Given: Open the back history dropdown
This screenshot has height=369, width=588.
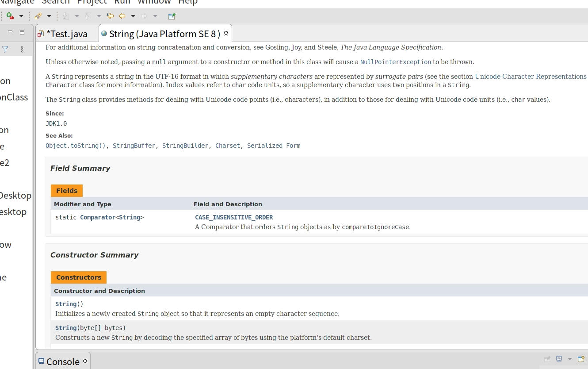Looking at the screenshot, I should point(133,16).
